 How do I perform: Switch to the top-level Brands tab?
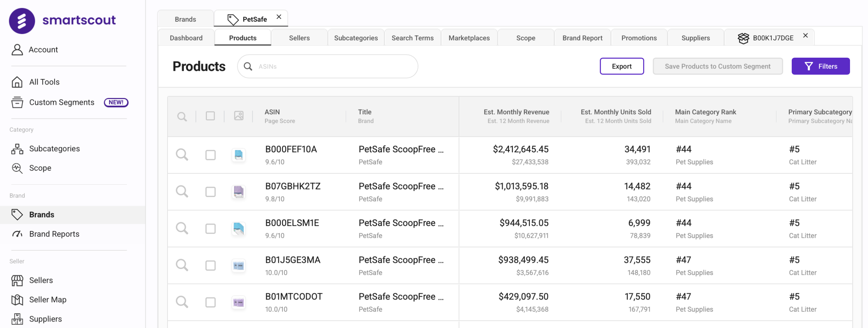[x=185, y=19]
